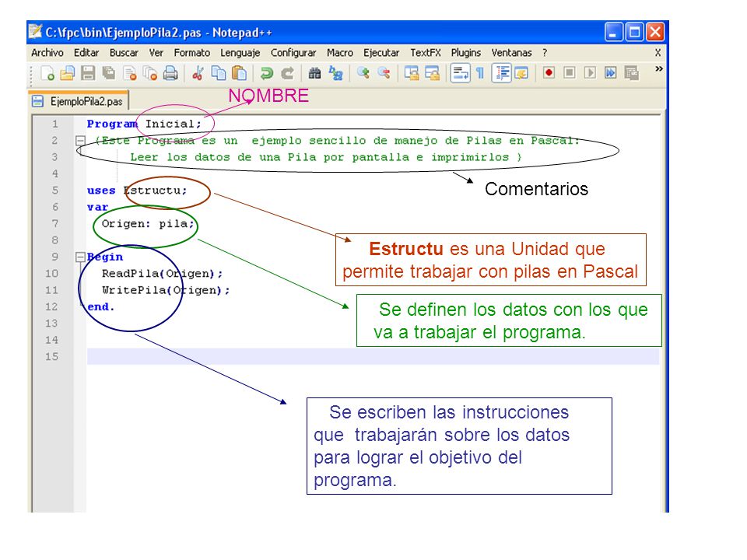This screenshot has height=560, width=747.
Task: Click the 'Program' keyword on line 1
Action: tap(112, 124)
